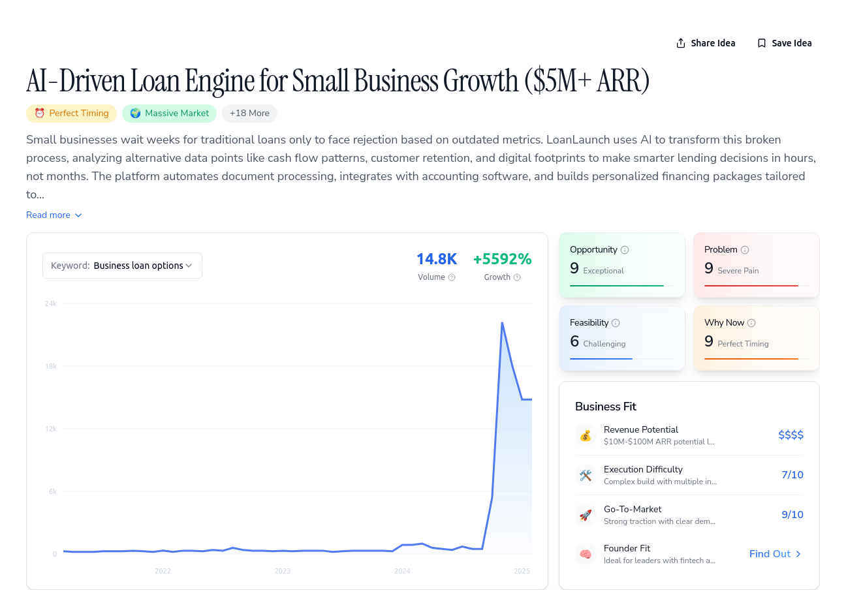Click the Execution Difficulty row title

pos(643,469)
